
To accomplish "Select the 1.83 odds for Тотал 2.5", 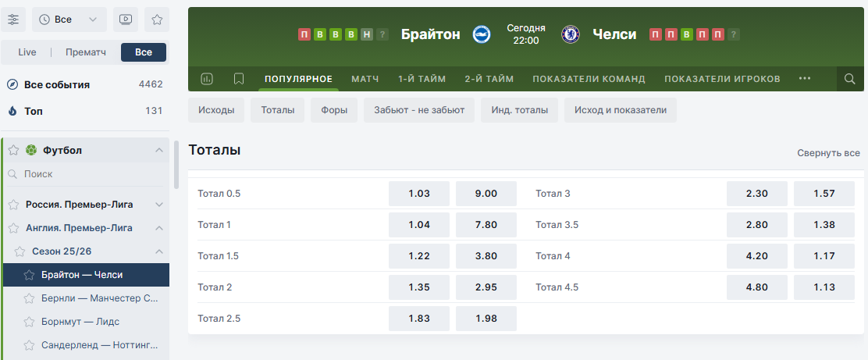I will click(419, 318).
